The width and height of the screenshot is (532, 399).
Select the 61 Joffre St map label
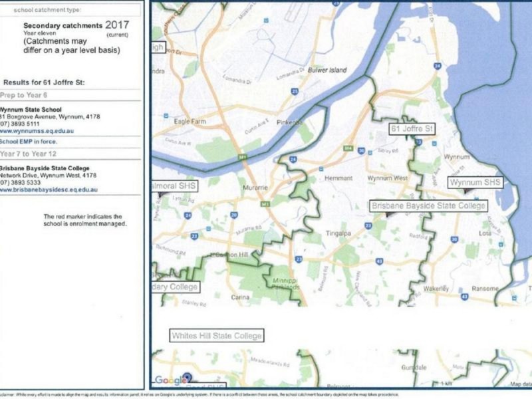(412, 128)
